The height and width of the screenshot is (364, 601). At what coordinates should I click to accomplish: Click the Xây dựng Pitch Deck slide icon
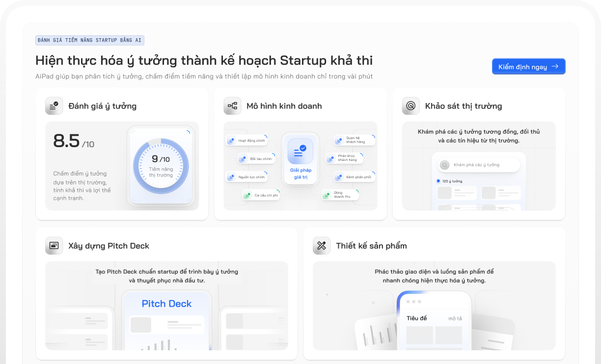click(54, 246)
